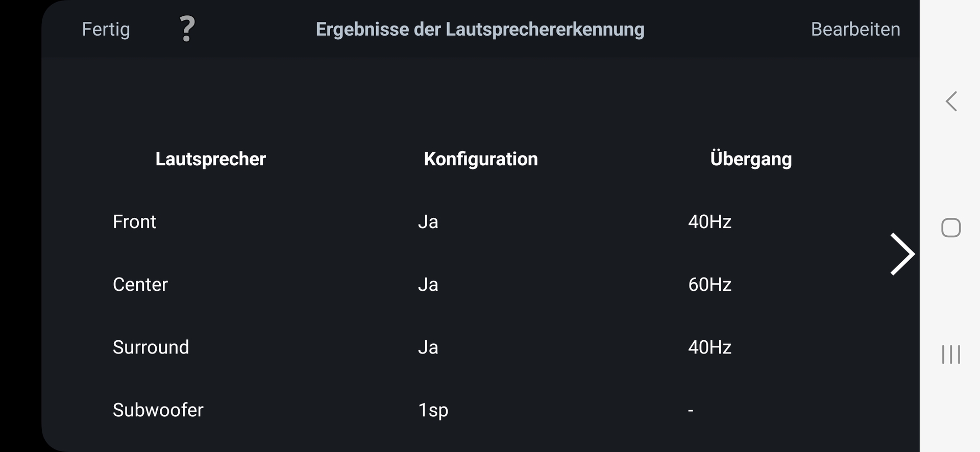Viewport: 980px width, 452px height.
Task: Open the Android recent apps button
Action: [951, 355]
